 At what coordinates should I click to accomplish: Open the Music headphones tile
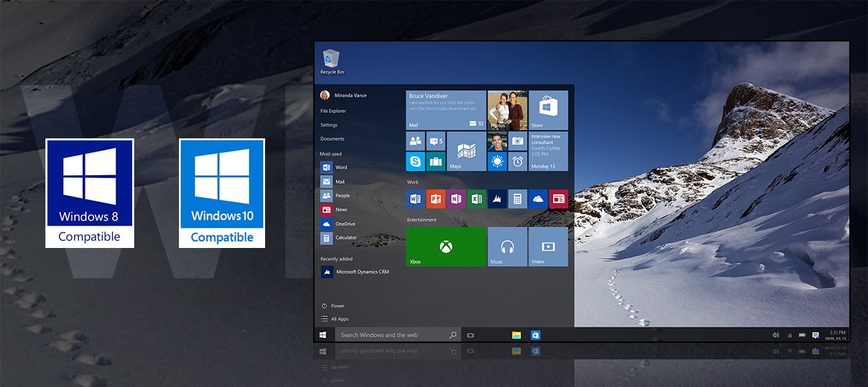507,247
